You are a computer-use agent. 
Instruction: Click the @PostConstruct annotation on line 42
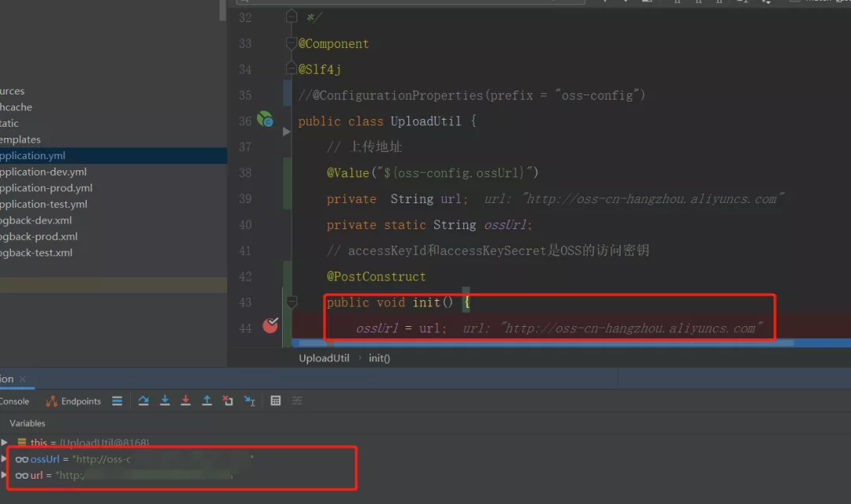pyautogui.click(x=376, y=276)
